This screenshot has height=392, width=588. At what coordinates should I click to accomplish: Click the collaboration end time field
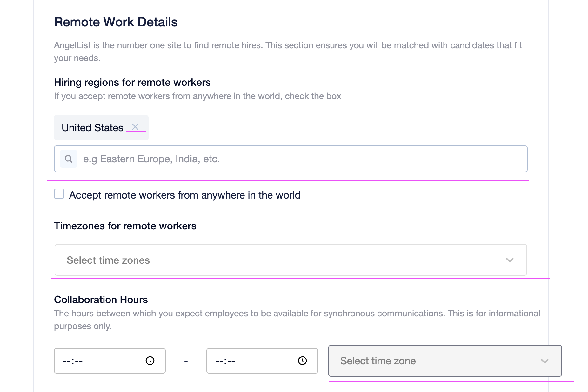point(262,361)
